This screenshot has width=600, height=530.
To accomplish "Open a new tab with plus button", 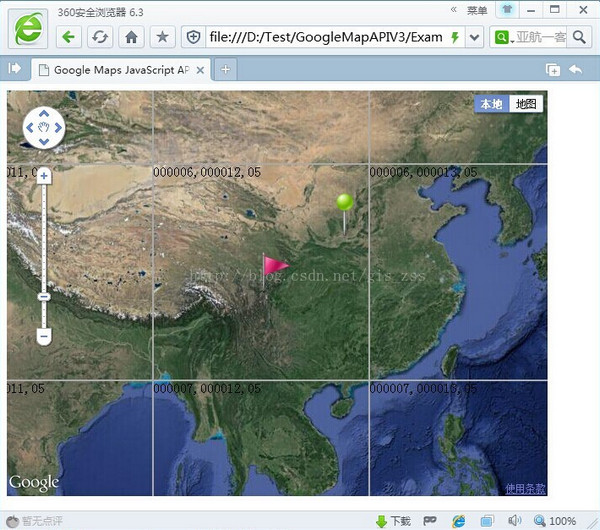I will tap(226, 69).
